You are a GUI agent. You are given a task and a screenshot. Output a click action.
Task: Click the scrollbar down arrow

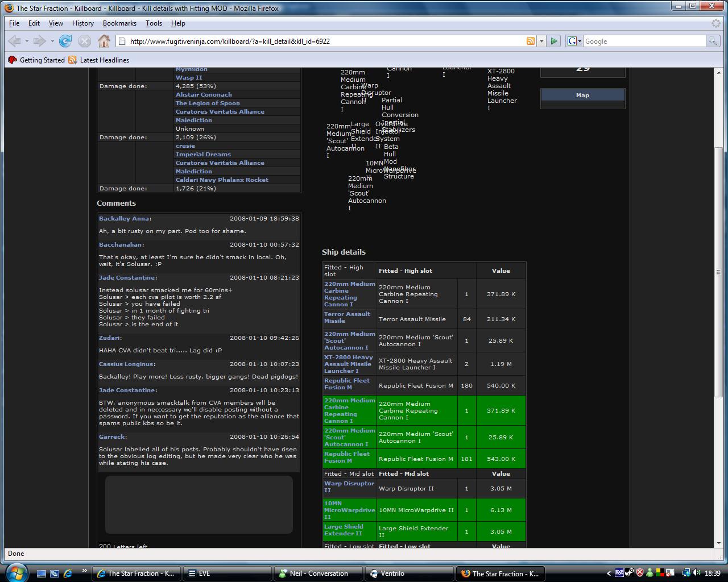(x=719, y=543)
